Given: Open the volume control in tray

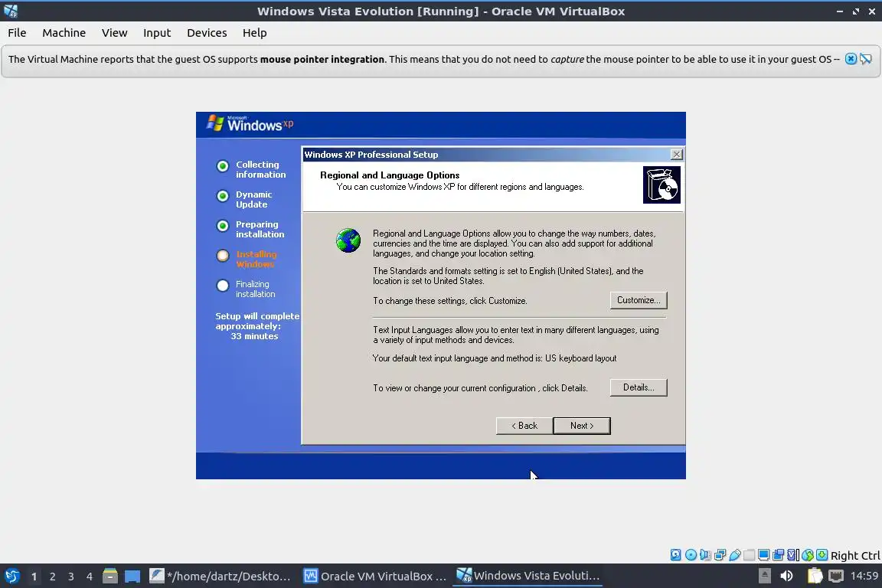Looking at the screenshot, I should 786,576.
